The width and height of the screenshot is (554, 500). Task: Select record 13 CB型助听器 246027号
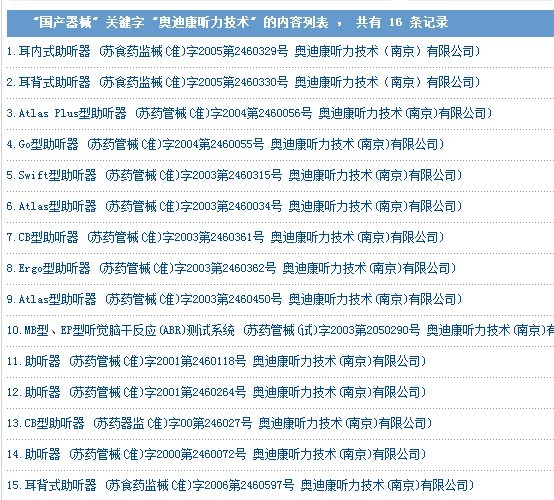tap(219, 423)
